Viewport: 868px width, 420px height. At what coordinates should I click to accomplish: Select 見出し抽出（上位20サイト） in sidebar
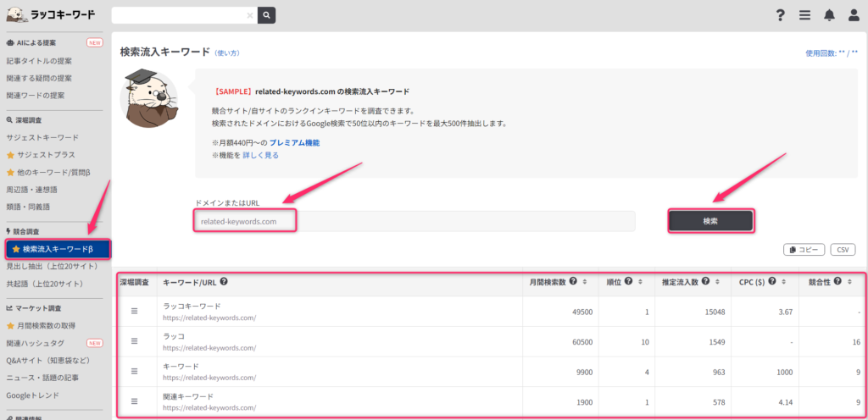tap(52, 267)
